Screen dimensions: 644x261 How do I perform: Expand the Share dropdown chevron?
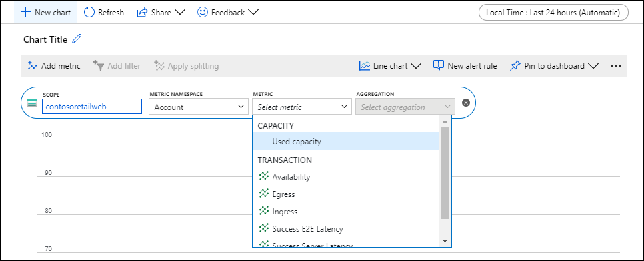(x=180, y=12)
